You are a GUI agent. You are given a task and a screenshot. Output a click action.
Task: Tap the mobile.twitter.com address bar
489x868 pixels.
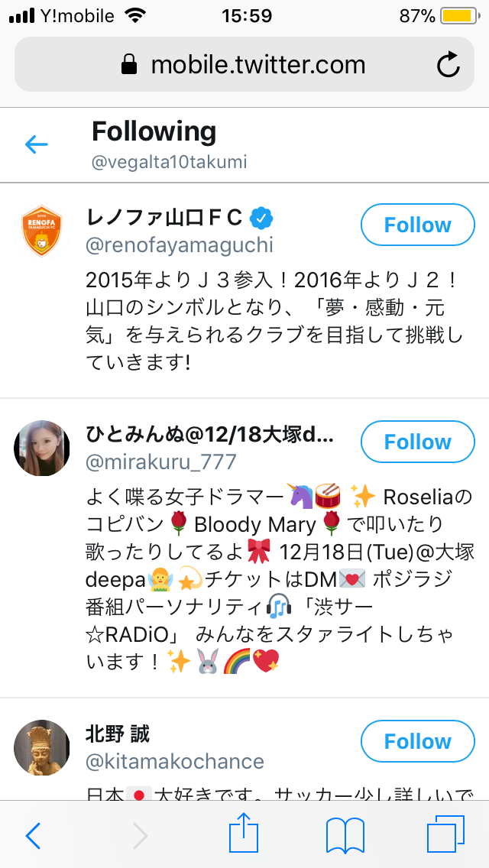point(244,65)
